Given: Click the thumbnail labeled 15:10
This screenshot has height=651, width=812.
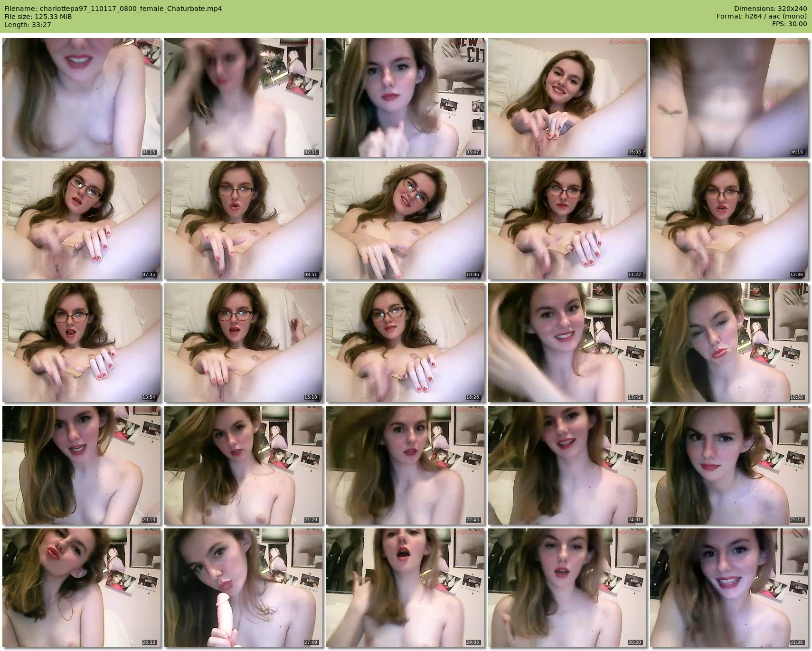Looking at the screenshot, I should 244,343.
